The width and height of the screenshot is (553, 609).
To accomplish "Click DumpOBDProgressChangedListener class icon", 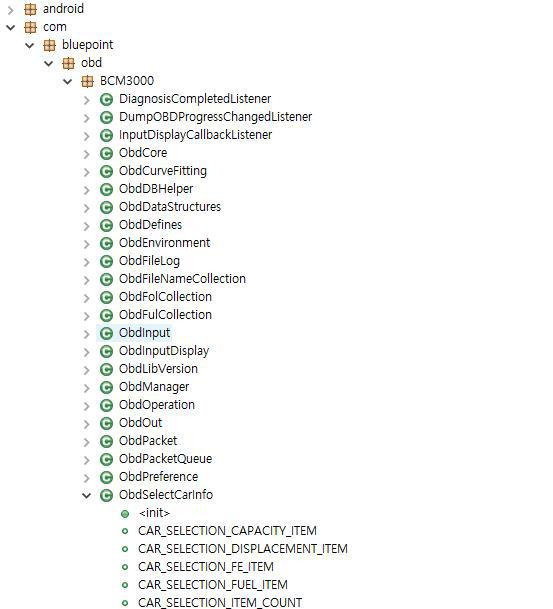I will click(106, 117).
